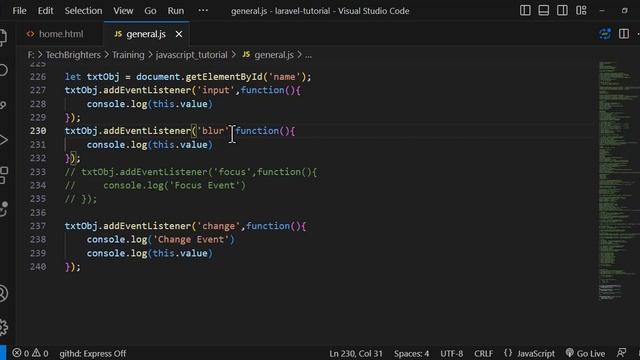Click the breadcrumb trailing ellipsis symbol
This screenshot has height=360, width=640.
[309, 55]
